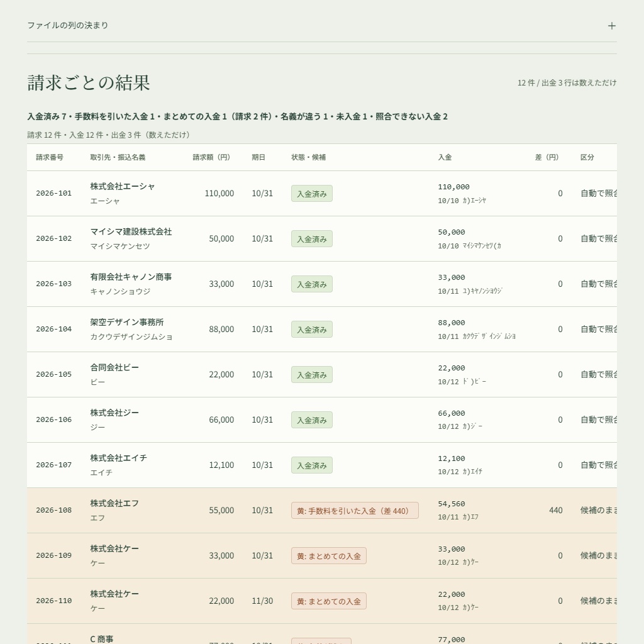Select client name 合同会社ビー

click(114, 367)
